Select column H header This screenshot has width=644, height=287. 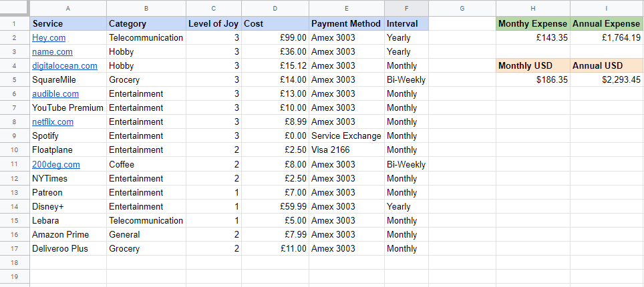pyautogui.click(x=532, y=8)
